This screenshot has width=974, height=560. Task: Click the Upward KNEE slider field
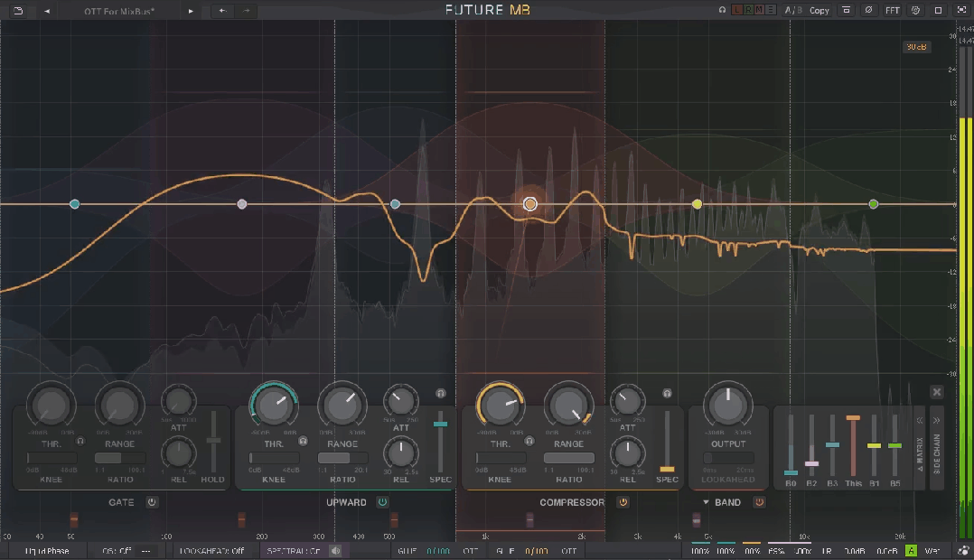pyautogui.click(x=274, y=458)
